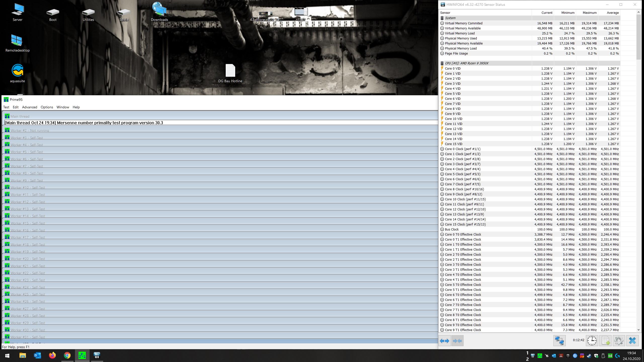Click the Average column header
This screenshot has width=644, height=362.
(609, 13)
